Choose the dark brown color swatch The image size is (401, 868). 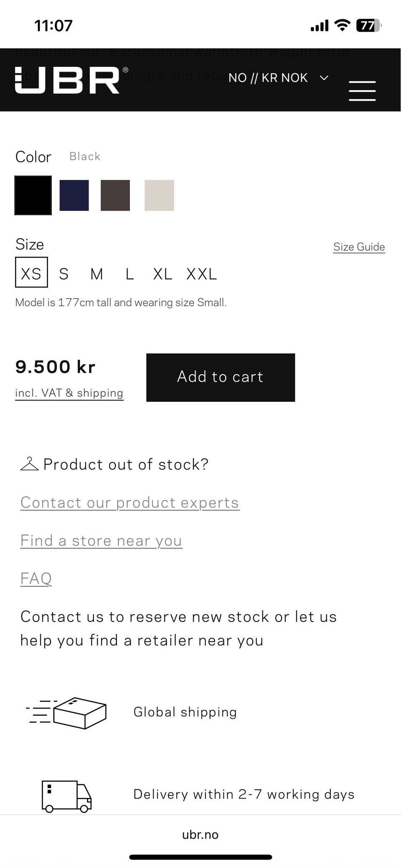tap(115, 195)
